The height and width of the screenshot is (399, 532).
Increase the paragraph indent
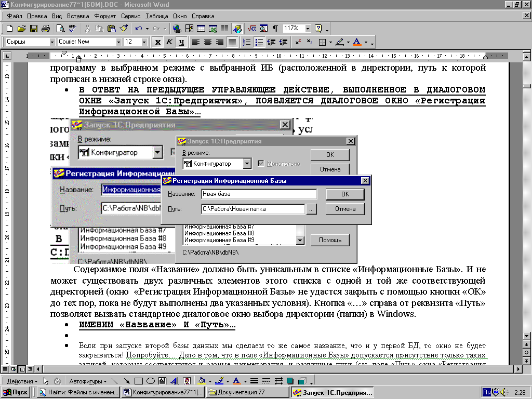click(x=283, y=42)
